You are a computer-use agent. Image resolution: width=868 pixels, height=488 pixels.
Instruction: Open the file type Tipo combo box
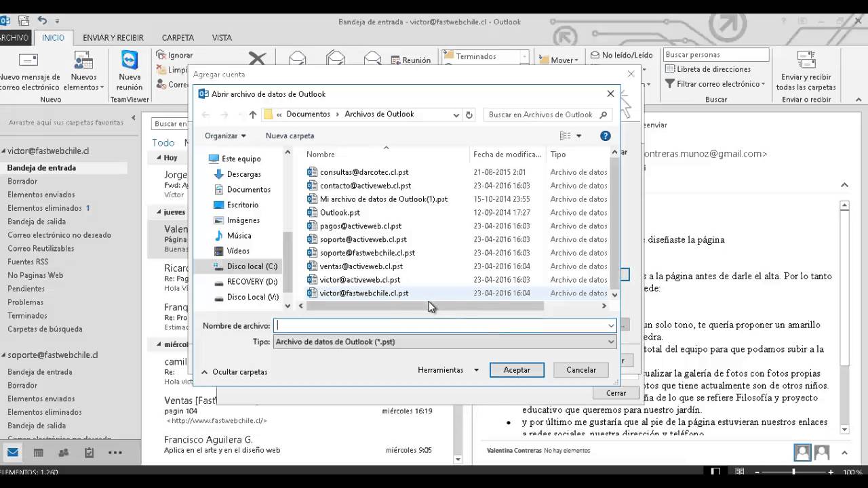pyautogui.click(x=445, y=342)
